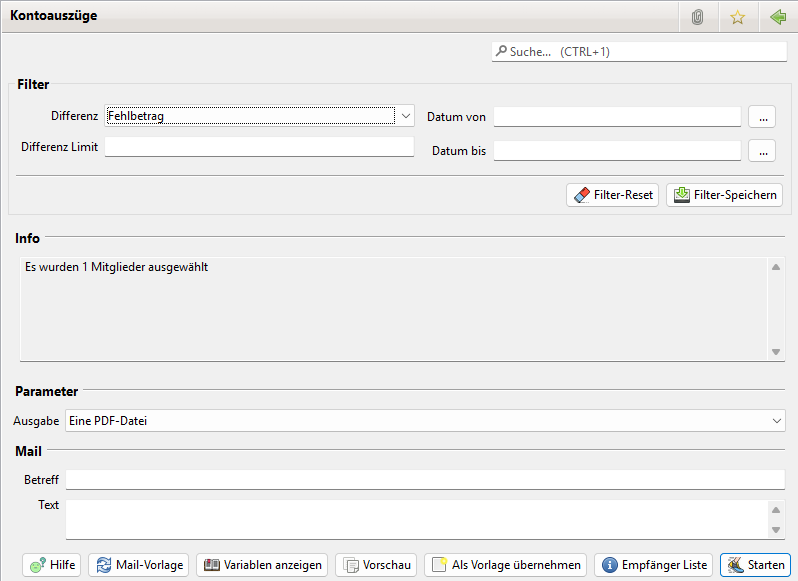Click the paperclip attachment icon
Screen dimensions: 798x581
click(x=698, y=17)
